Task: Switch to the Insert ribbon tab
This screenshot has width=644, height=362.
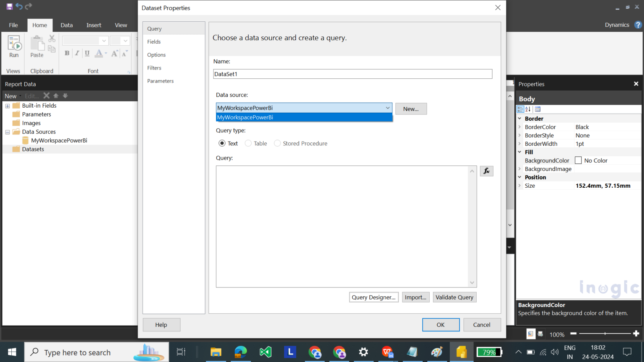Action: coord(93,25)
